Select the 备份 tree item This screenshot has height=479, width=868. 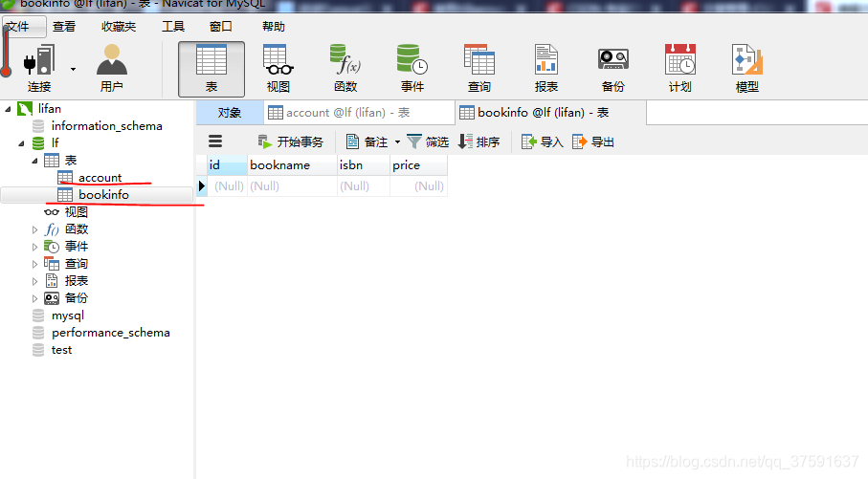77,298
